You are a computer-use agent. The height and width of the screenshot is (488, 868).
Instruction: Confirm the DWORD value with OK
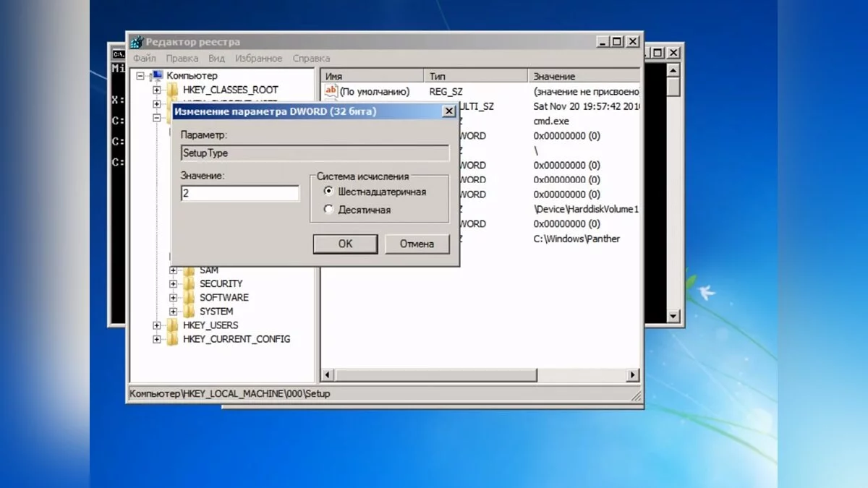(x=345, y=244)
